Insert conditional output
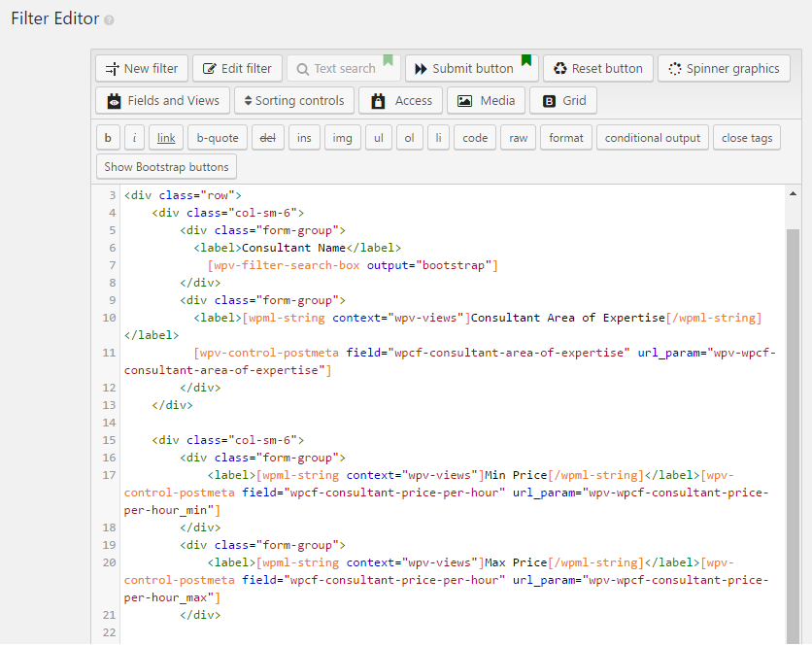The width and height of the screenshot is (812, 646). 653,138
